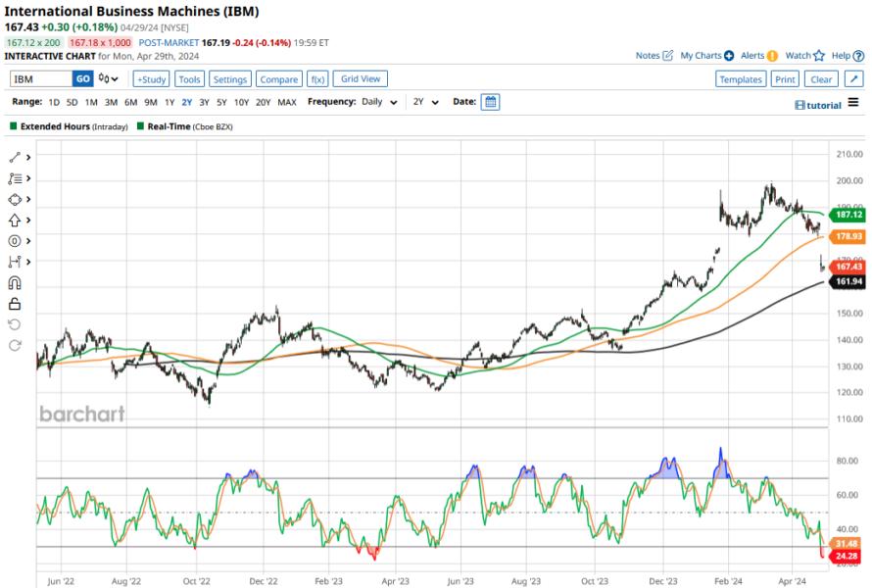Image resolution: width=872 pixels, height=588 pixels.
Task: Select the 6M range option
Action: point(130,102)
